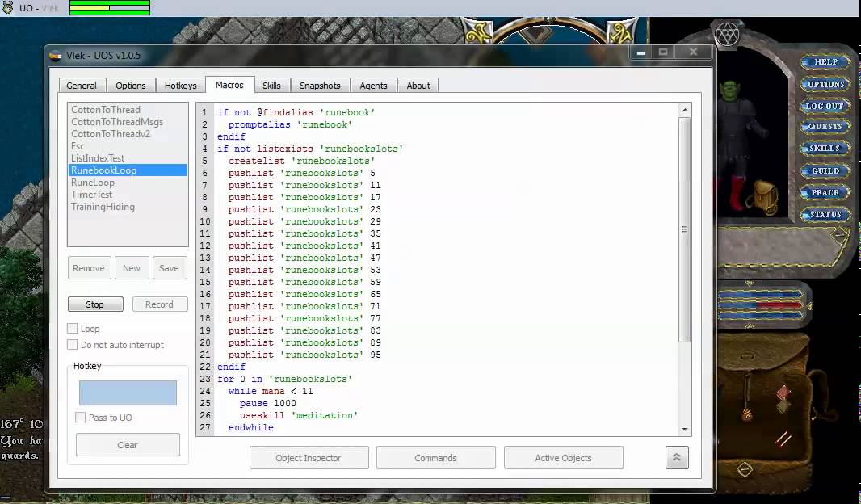Collapse window with double-chevron button

tap(677, 457)
